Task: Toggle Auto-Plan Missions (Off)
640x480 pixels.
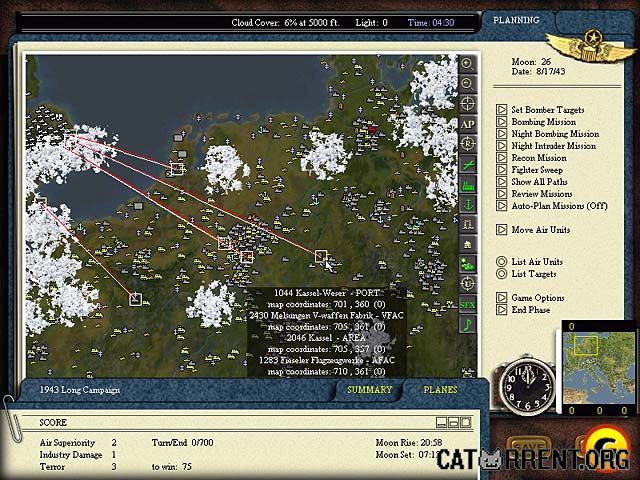Action: pos(552,206)
